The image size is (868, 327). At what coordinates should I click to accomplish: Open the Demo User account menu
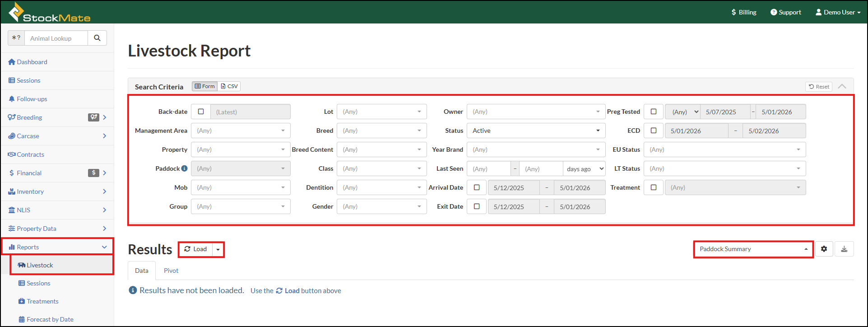[838, 12]
